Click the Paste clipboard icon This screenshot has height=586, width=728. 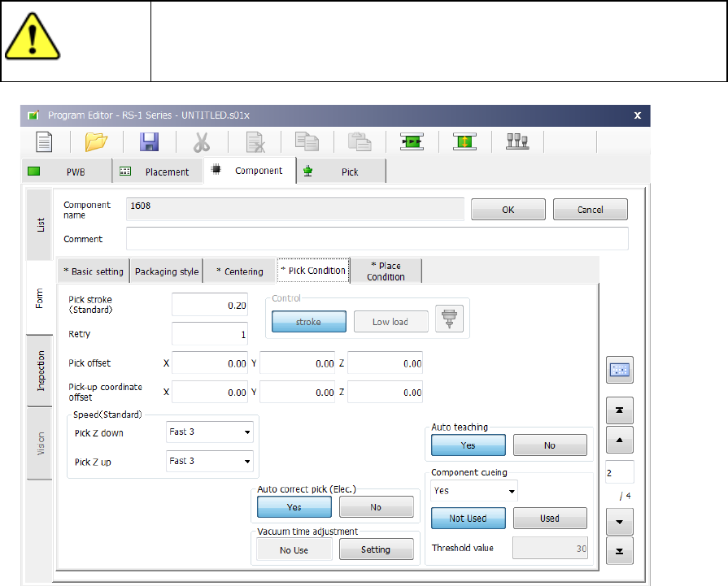[360, 141]
